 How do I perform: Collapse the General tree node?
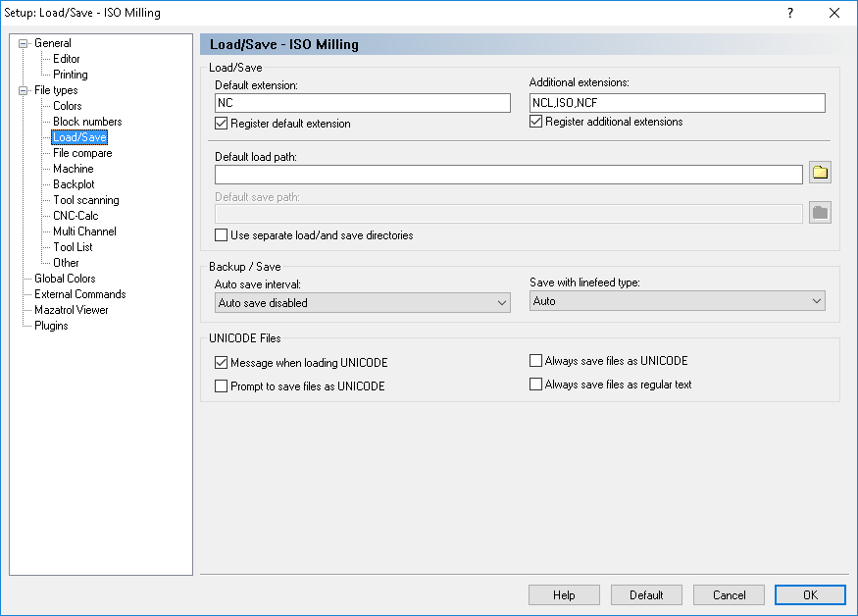(23, 43)
